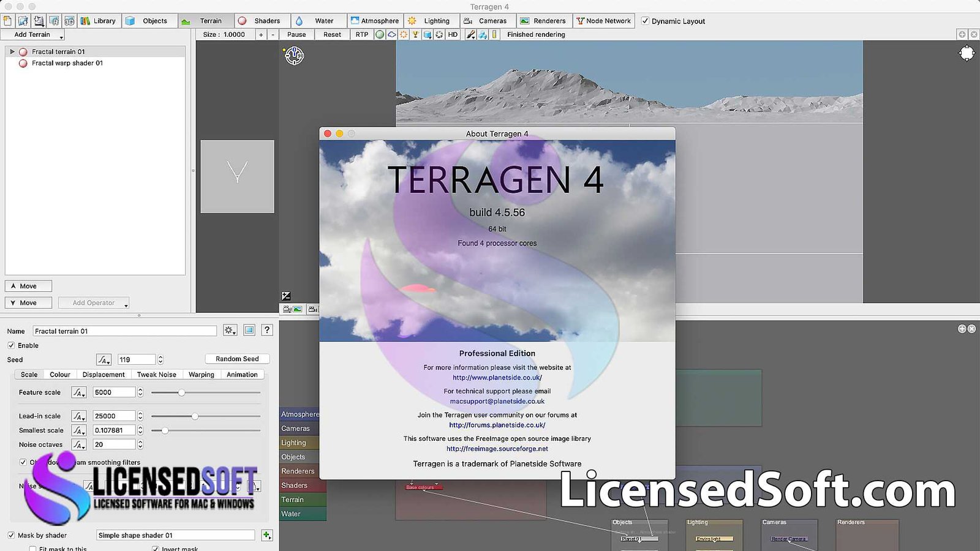Click the plus icon at preview pane top-right
The width and height of the screenshot is (980, 551).
[962, 34]
